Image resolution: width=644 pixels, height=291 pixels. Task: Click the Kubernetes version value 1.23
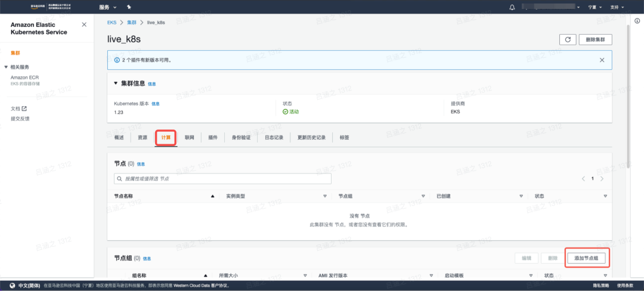pos(119,112)
